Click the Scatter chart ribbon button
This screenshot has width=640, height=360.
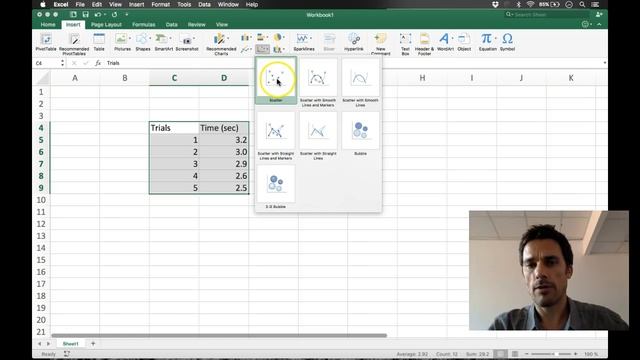[x=262, y=49]
